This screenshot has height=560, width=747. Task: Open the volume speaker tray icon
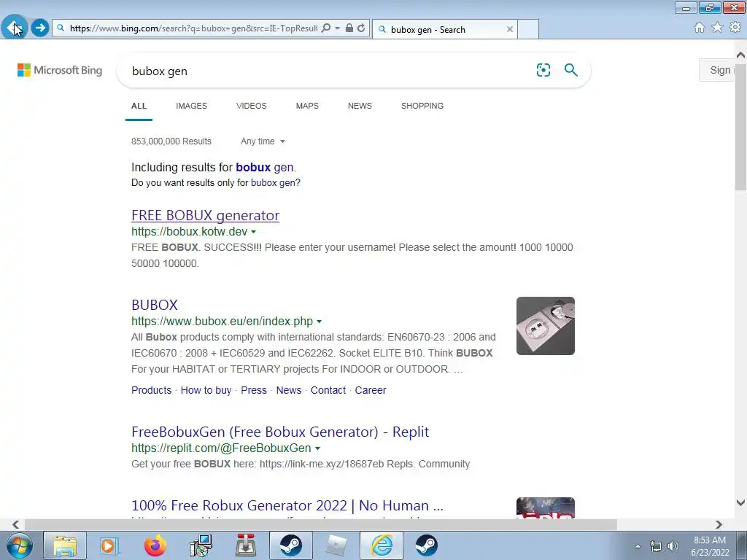[x=673, y=547]
